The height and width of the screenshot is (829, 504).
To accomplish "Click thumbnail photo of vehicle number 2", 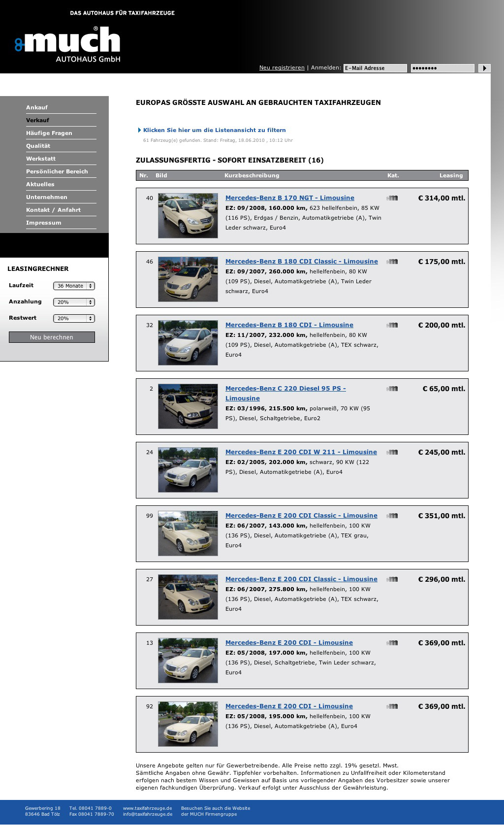I will click(x=188, y=406).
